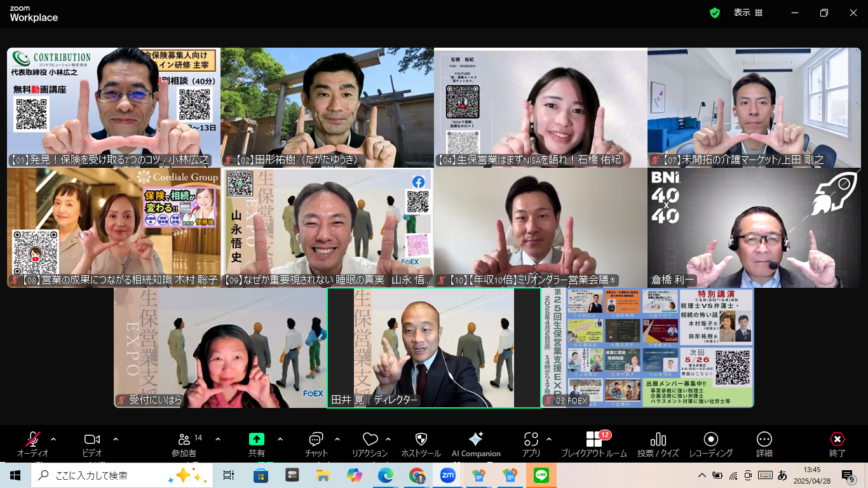
Task: Click the green encryption shield icon
Action: click(715, 13)
